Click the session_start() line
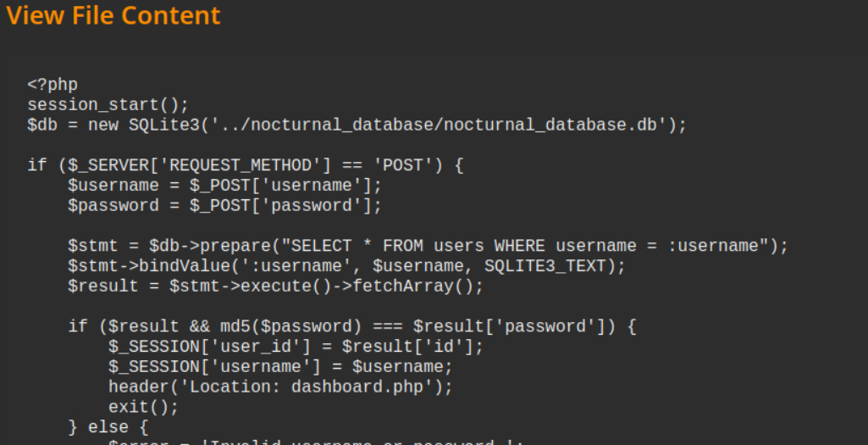Screen dimensions: 868x445 [108, 105]
